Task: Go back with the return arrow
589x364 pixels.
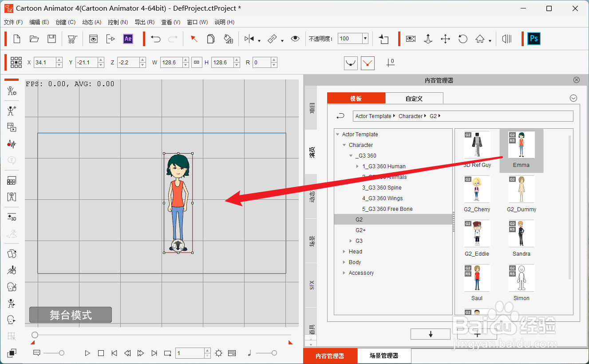Action: point(340,116)
